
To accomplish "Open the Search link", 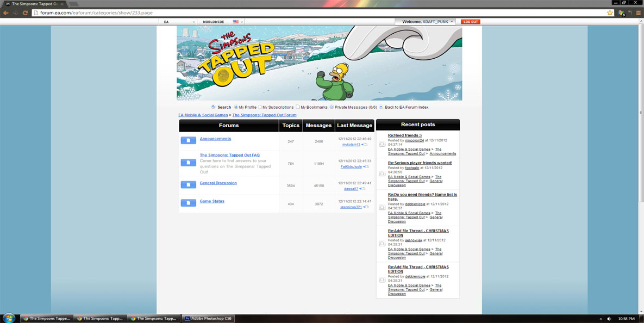I will [x=224, y=107].
